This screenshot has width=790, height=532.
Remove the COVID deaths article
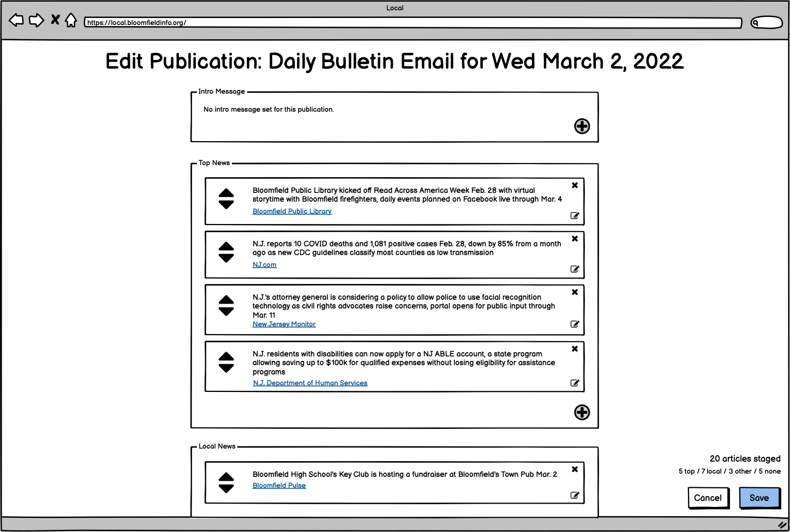[x=574, y=239]
